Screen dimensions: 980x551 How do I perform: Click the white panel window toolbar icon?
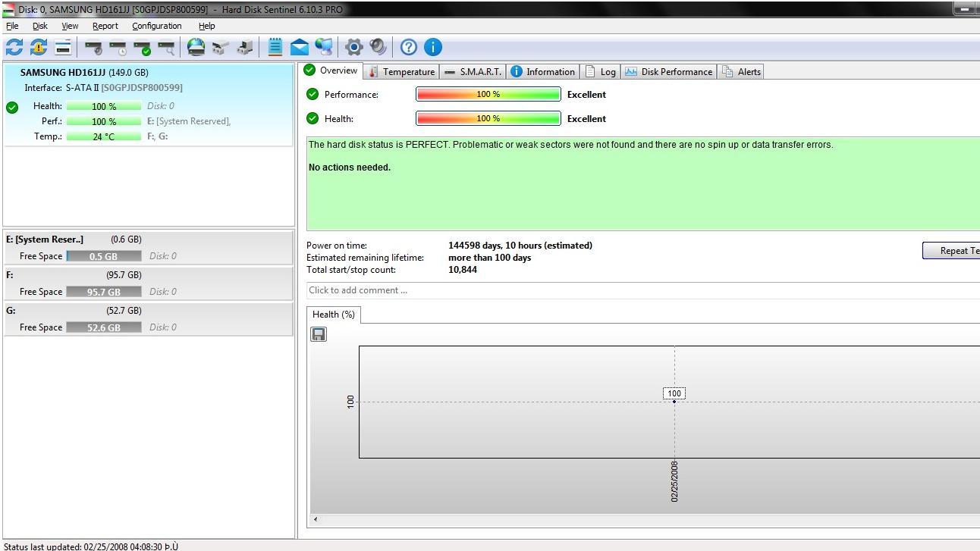(x=63, y=48)
